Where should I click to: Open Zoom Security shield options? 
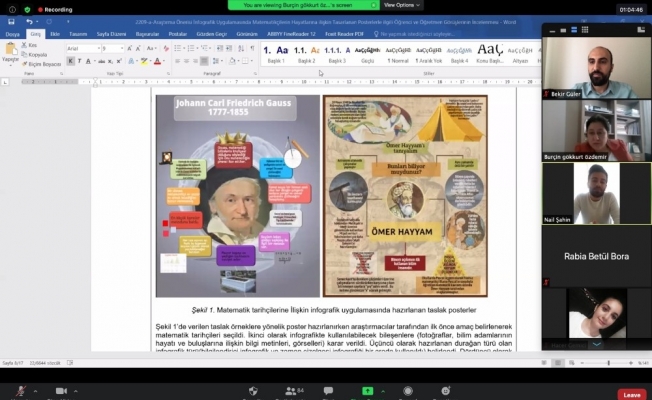pos(253,390)
